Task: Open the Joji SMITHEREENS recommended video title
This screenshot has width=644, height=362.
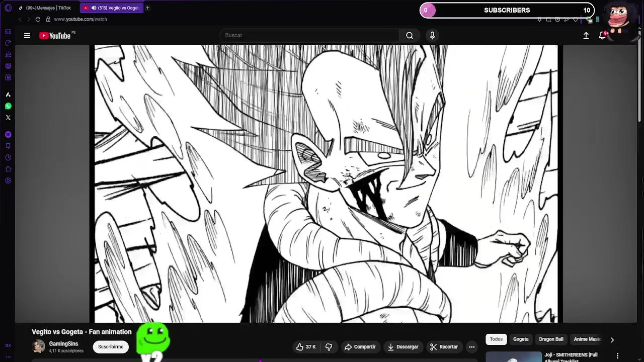Action: tap(571, 357)
